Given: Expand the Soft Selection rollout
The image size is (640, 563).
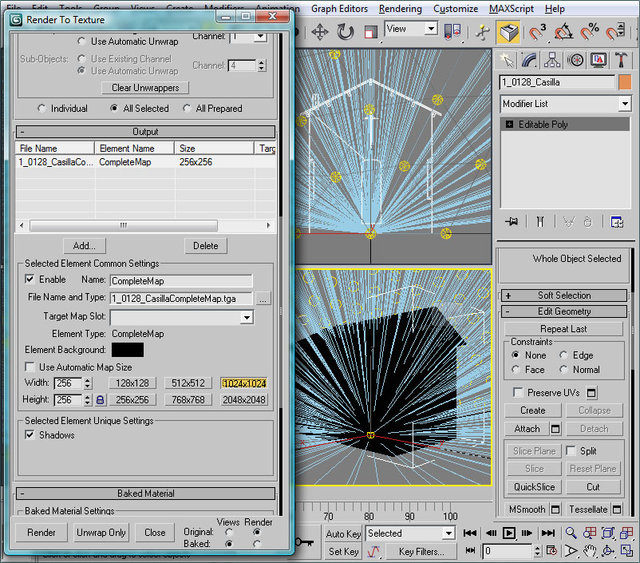Looking at the screenshot, I should [565, 295].
